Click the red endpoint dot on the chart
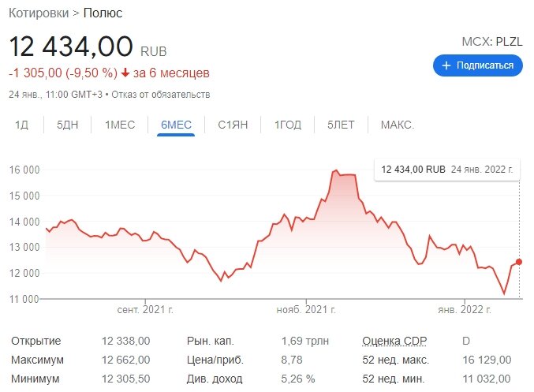The image size is (534, 392). (519, 262)
